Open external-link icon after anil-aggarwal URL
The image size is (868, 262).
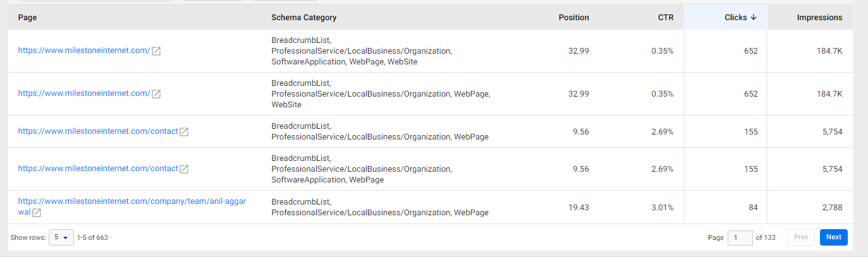click(37, 213)
